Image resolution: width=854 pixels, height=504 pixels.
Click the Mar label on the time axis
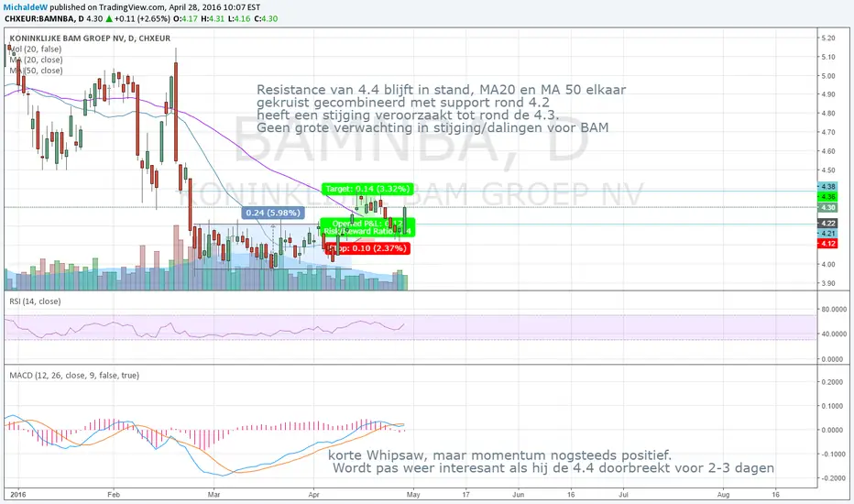pyautogui.click(x=214, y=495)
